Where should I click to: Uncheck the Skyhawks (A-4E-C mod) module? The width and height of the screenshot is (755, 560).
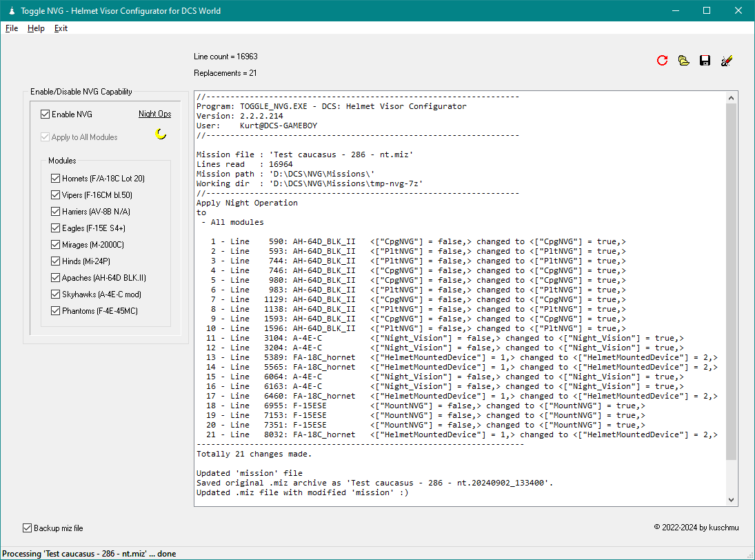click(x=56, y=294)
